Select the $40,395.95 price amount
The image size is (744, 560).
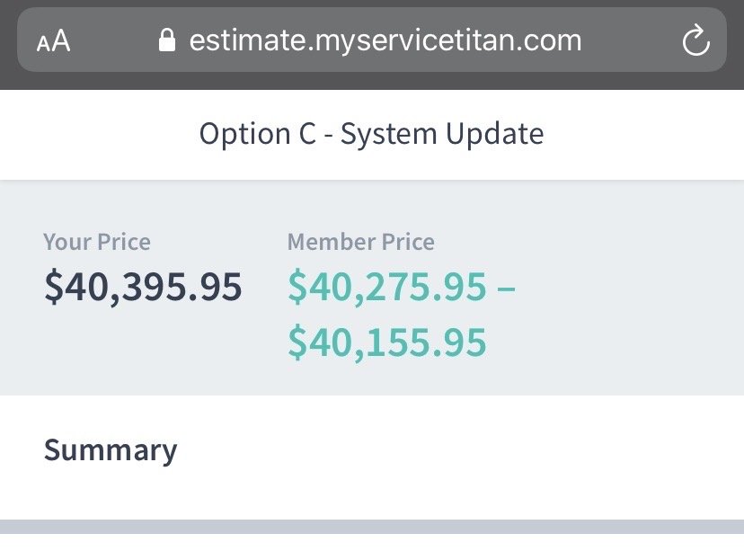coord(143,287)
